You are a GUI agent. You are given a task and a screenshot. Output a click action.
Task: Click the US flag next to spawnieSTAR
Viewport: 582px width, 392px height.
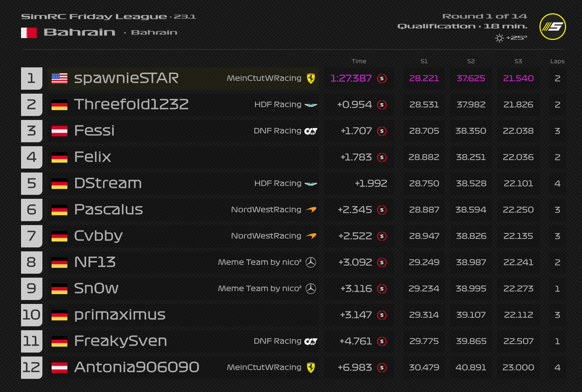tap(59, 78)
